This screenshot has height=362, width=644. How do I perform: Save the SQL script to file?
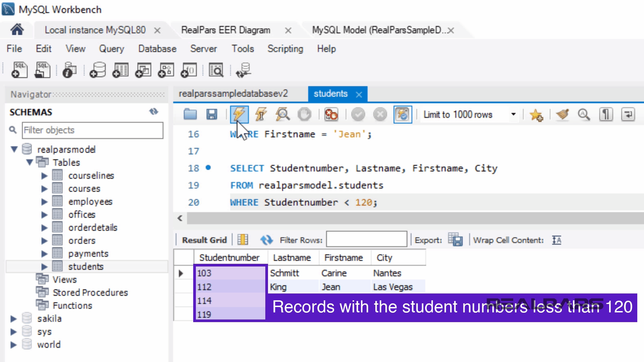point(212,115)
